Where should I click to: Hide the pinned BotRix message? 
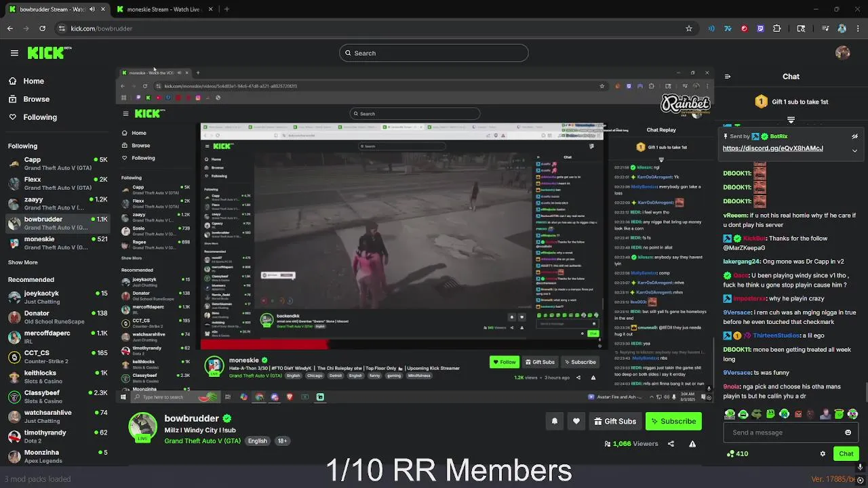(854, 136)
